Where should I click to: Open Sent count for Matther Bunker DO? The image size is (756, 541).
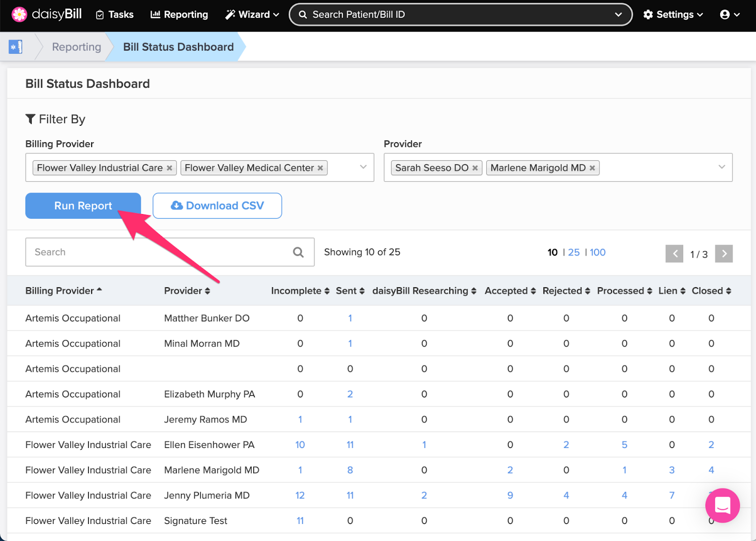[350, 318]
